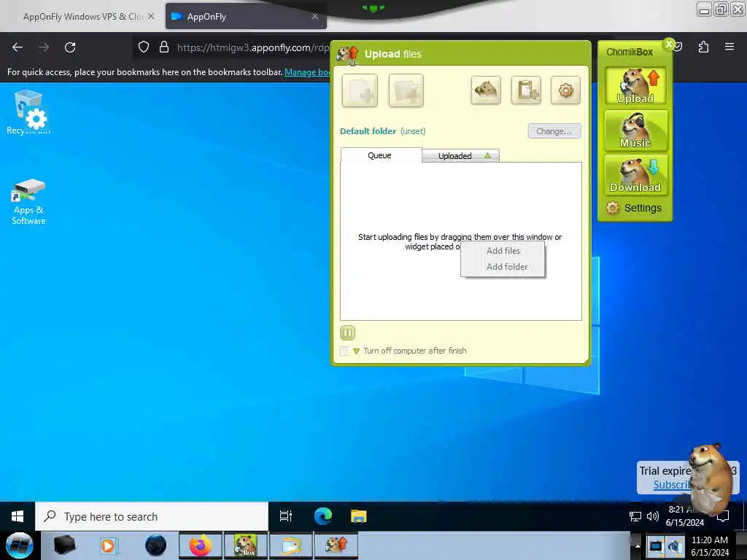Screen dimensions: 747x560
Task: Reload the page in Firefox
Action: point(70,47)
